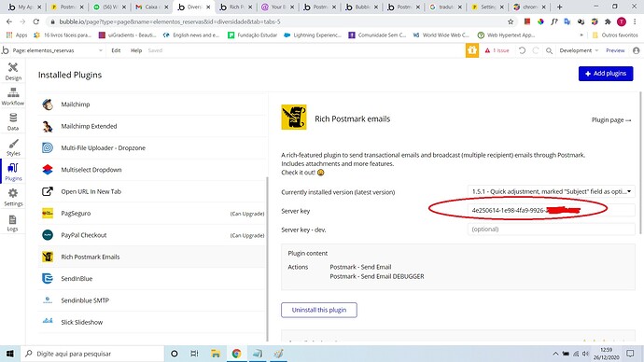Open the Windows Start menu
Viewport: 644px width, 362px height.
pos(10,354)
